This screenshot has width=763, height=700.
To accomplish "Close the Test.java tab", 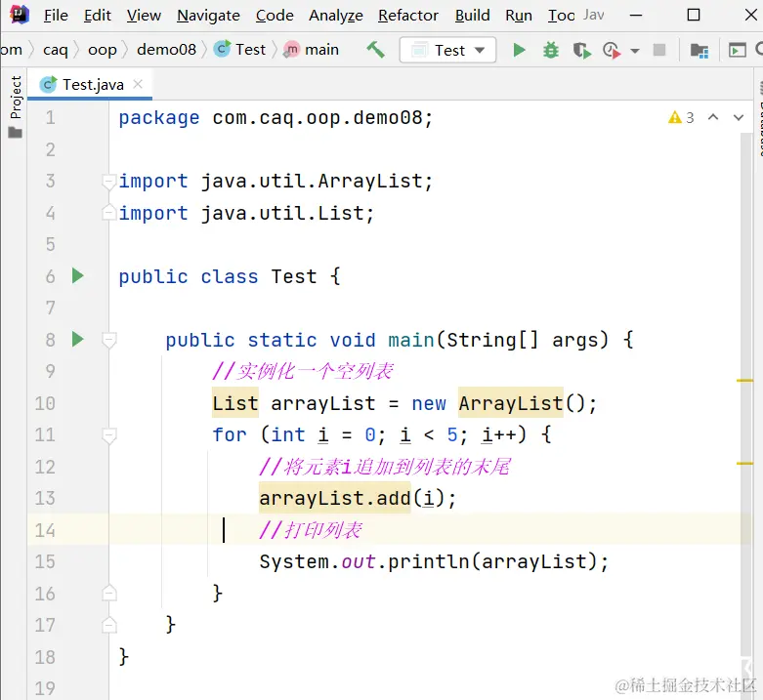I will 138,85.
